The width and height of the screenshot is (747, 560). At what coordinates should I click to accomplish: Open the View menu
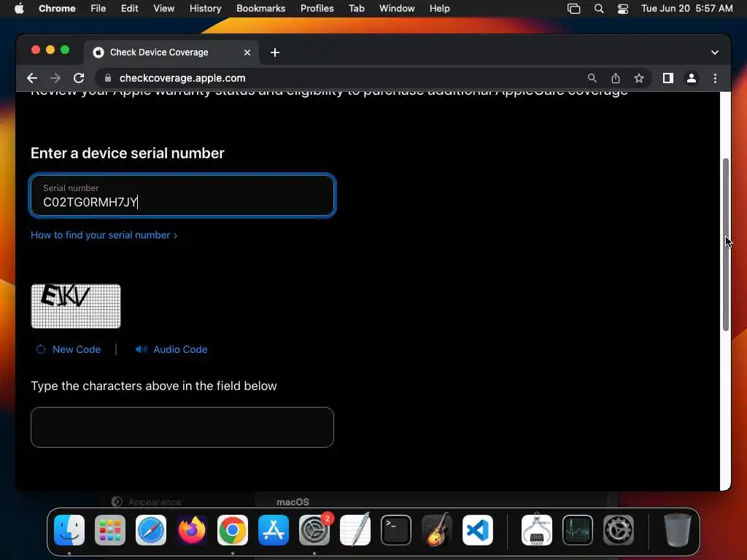coord(163,9)
